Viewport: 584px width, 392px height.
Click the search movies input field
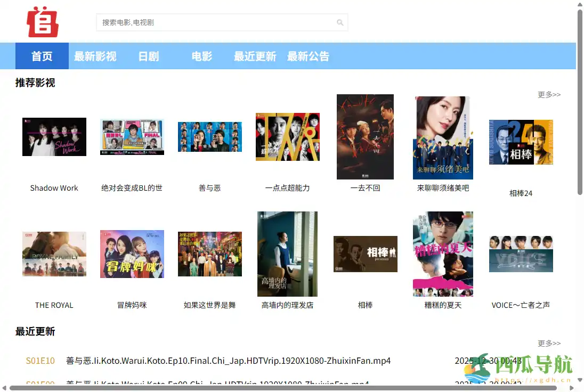216,22
